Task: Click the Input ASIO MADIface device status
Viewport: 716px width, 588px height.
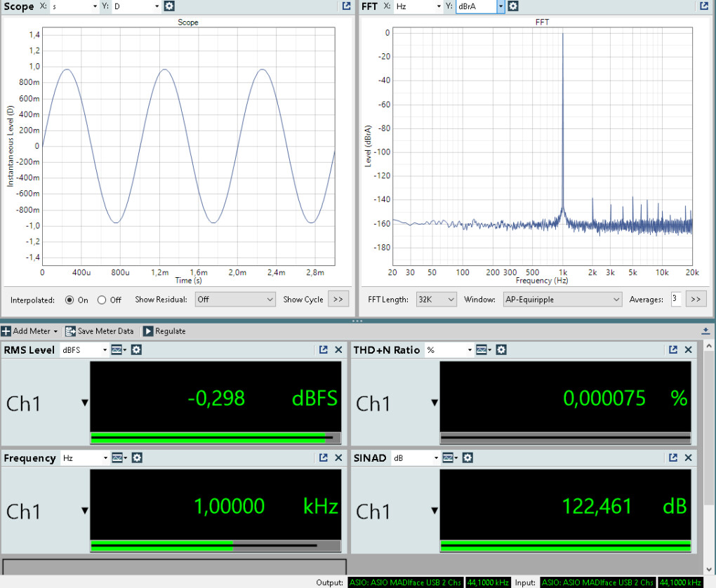Action: (598, 582)
